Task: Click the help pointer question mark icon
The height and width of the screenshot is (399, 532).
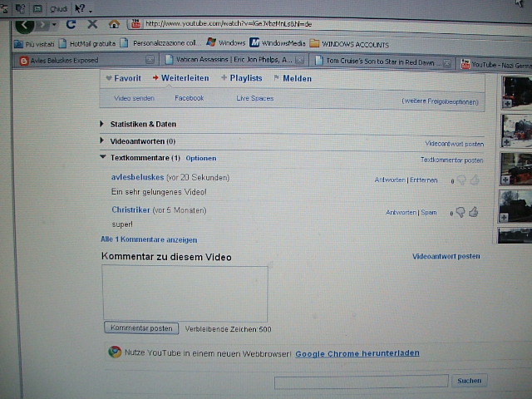Action: coord(81,8)
